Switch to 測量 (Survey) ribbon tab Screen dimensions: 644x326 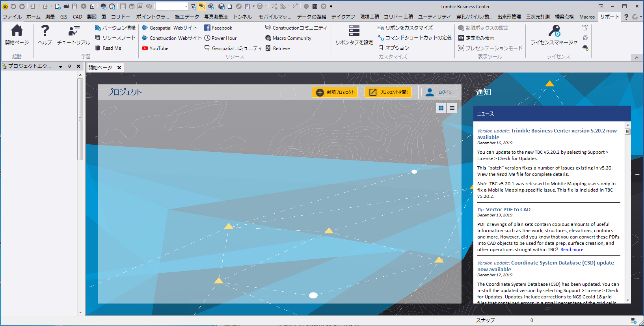point(50,17)
